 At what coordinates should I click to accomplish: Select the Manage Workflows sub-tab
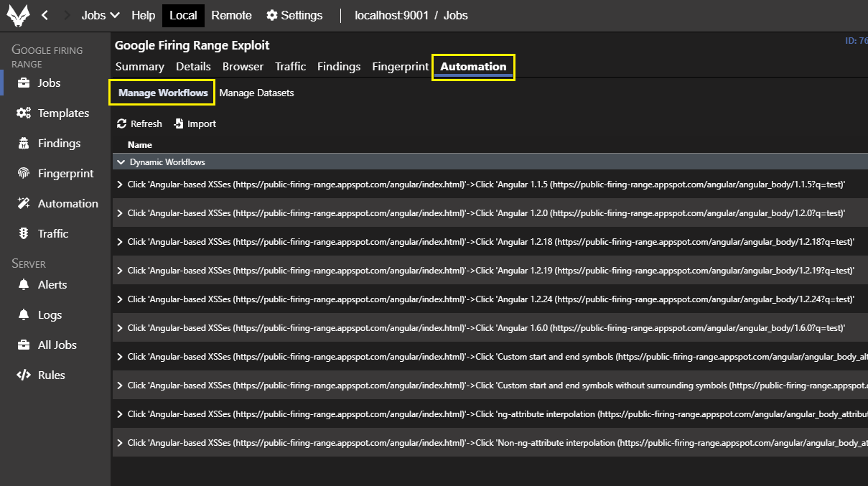[x=163, y=93]
